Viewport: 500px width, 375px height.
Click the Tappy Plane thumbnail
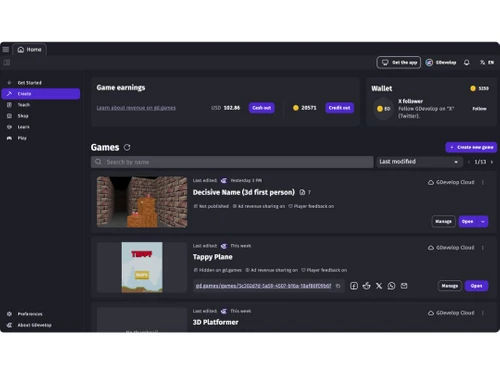click(x=142, y=267)
